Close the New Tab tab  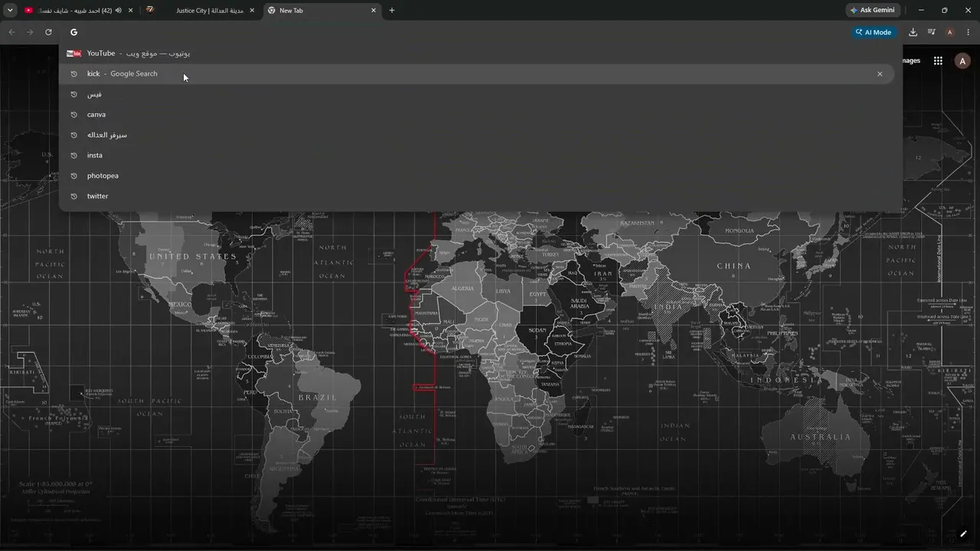coord(374,11)
